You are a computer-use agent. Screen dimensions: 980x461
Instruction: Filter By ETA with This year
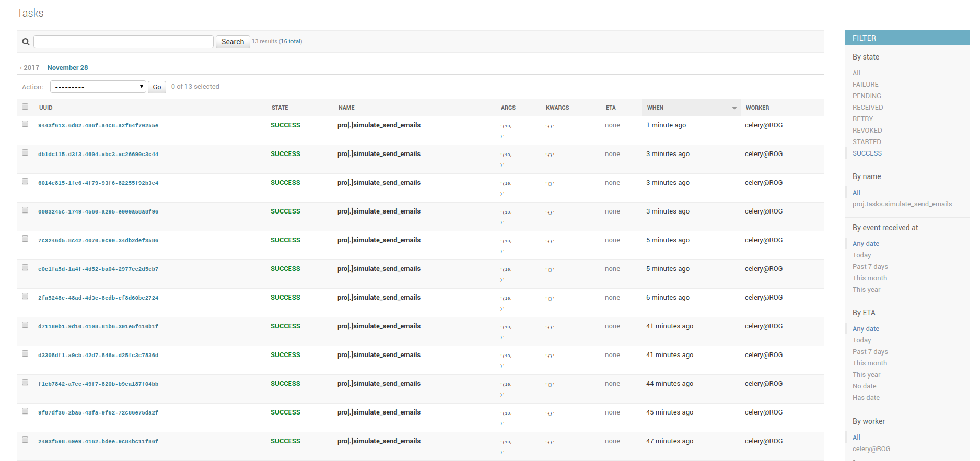(866, 375)
